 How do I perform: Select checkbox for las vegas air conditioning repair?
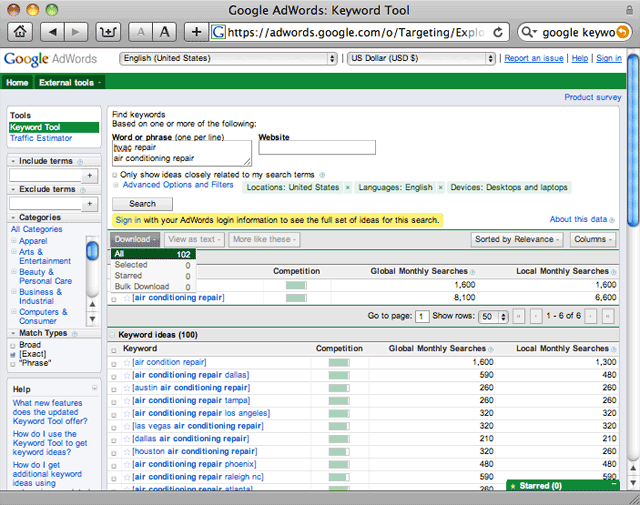[x=114, y=427]
